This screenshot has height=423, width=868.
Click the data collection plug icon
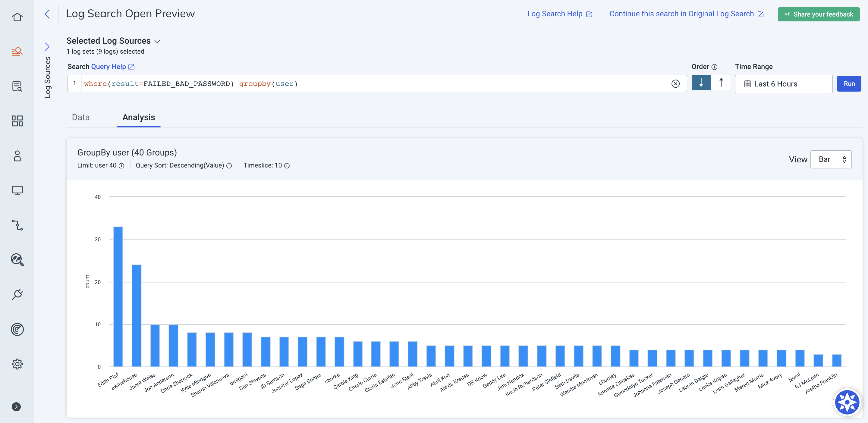17,294
